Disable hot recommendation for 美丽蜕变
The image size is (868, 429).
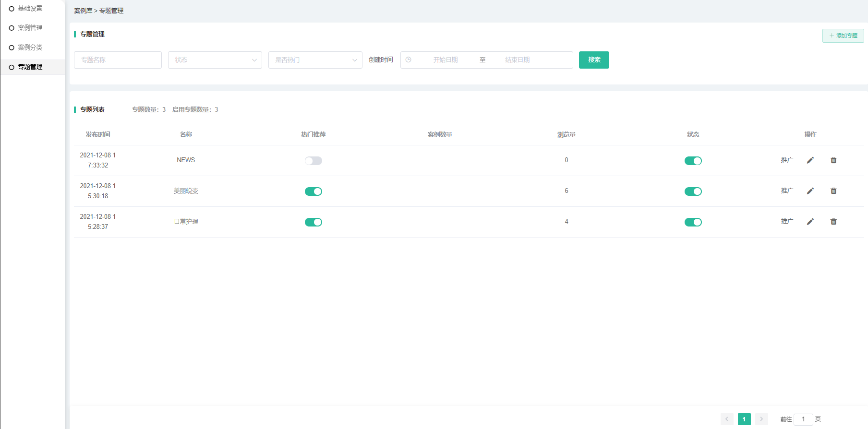[313, 191]
